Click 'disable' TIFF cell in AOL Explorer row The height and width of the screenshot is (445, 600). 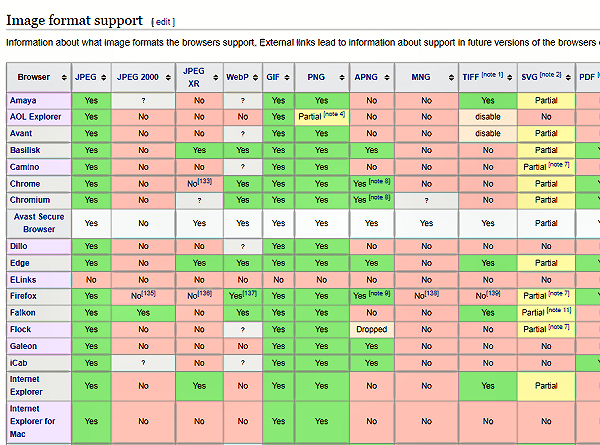coord(488,117)
